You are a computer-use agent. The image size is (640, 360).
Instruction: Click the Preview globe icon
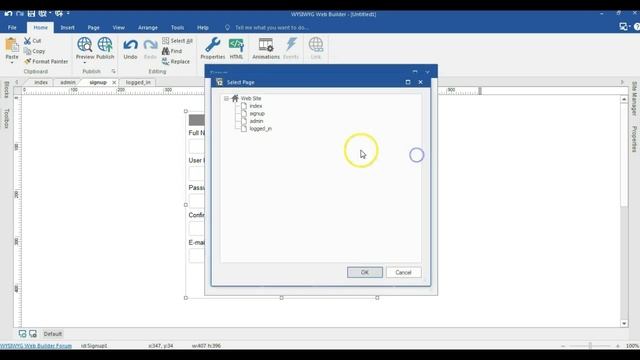84,45
